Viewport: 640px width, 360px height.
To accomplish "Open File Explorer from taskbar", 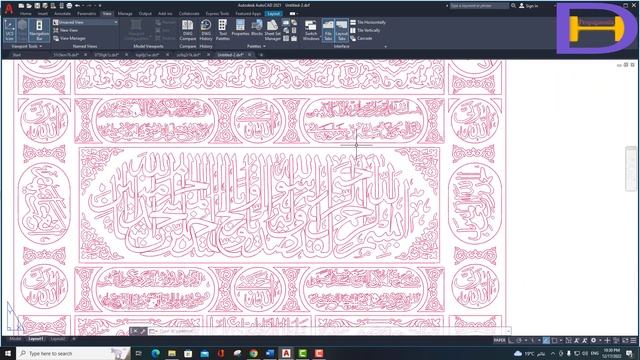I will point(172,353).
